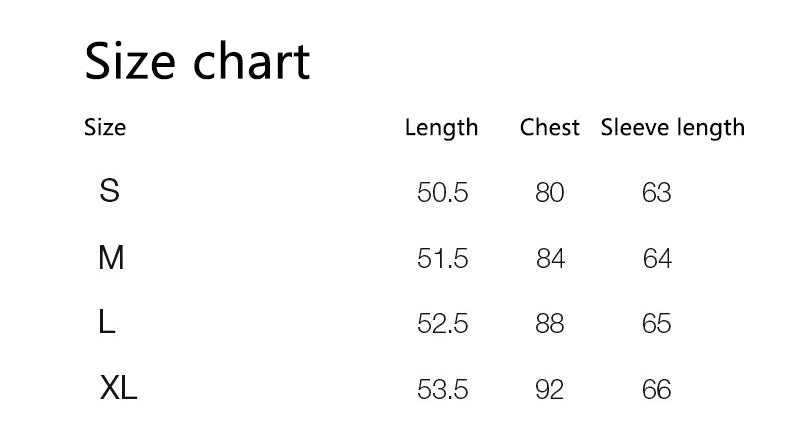The image size is (790, 429).
Task: Select the sleeve length value 64
Action: [x=657, y=259]
